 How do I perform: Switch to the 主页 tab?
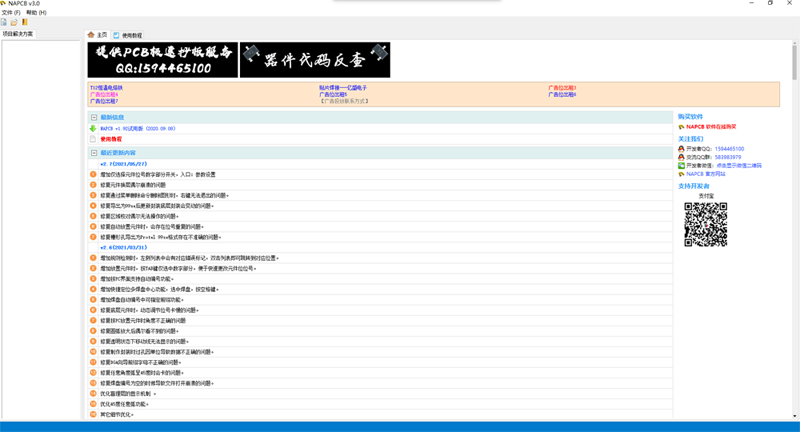coord(97,35)
